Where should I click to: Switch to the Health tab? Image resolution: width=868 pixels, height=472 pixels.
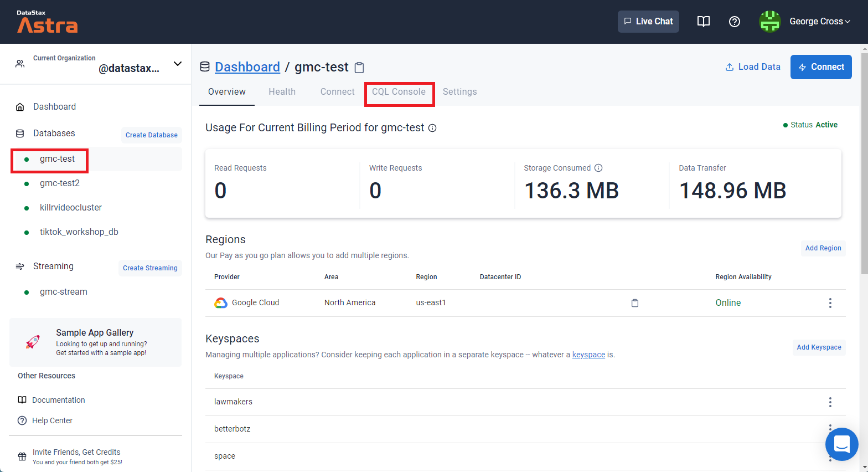pyautogui.click(x=282, y=92)
